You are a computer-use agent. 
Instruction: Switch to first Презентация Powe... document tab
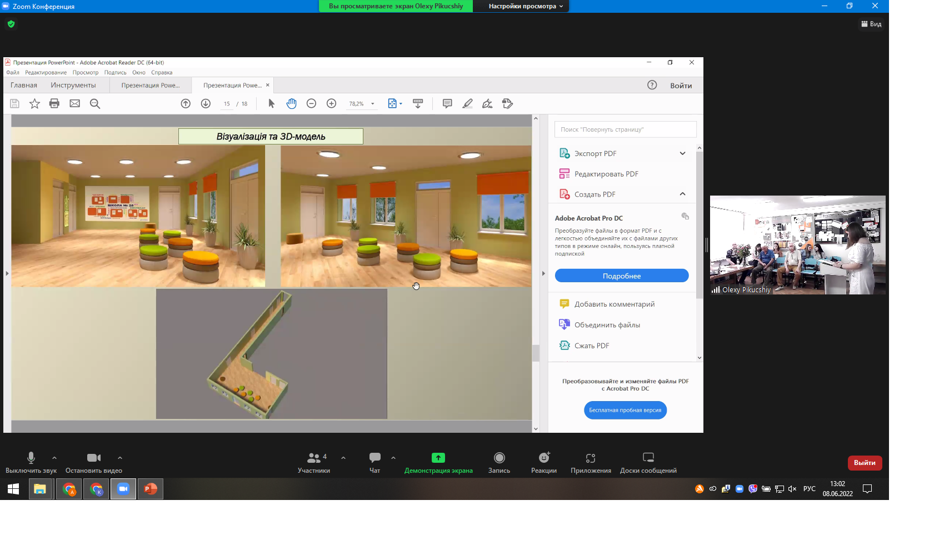point(151,85)
